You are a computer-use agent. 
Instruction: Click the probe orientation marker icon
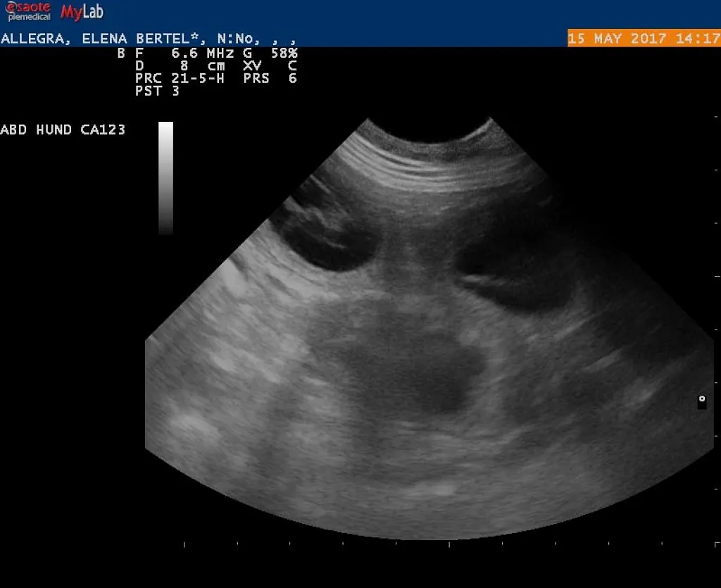coord(701,401)
